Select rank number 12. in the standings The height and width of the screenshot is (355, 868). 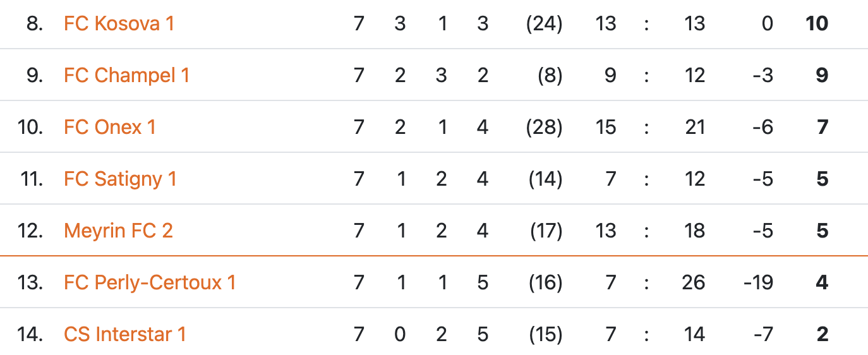click(x=30, y=231)
